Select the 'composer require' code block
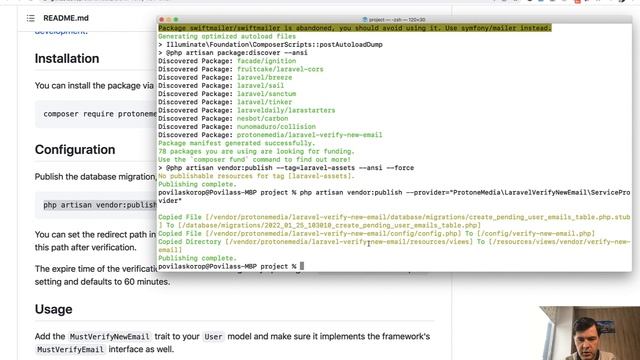Viewport: 640px width, 360px height. pyautogui.click(x=96, y=114)
